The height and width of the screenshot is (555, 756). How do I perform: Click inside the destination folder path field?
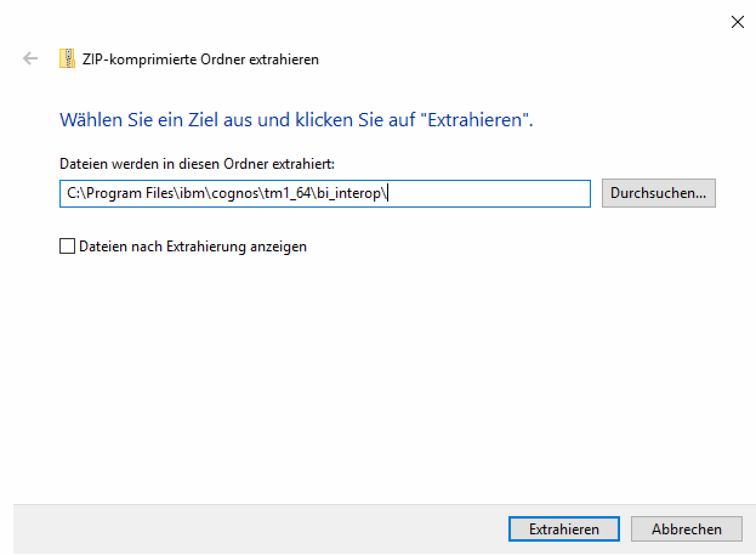point(485,193)
